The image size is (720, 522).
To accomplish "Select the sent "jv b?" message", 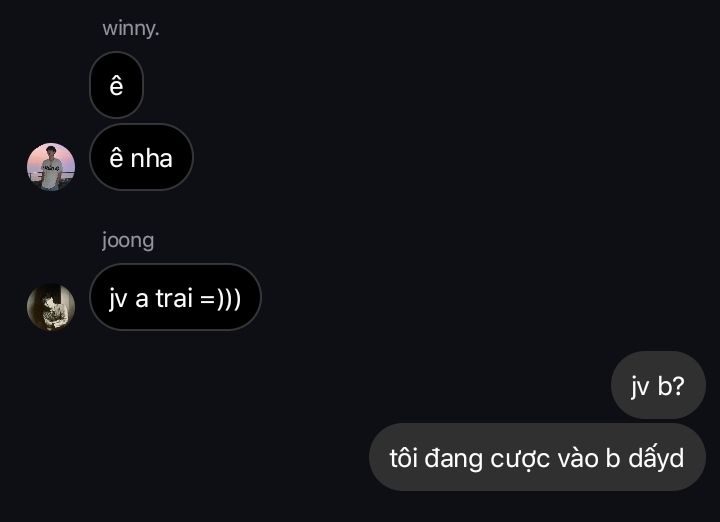I will click(658, 385).
